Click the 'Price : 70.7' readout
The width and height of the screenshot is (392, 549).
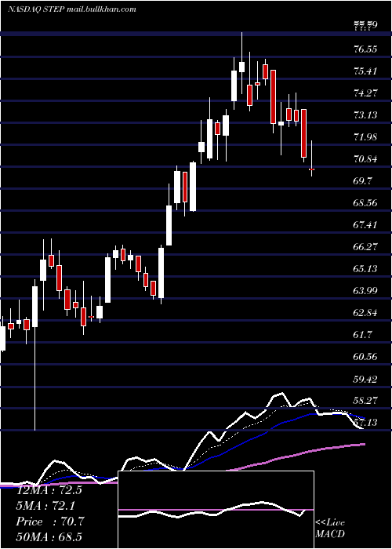tap(50, 522)
